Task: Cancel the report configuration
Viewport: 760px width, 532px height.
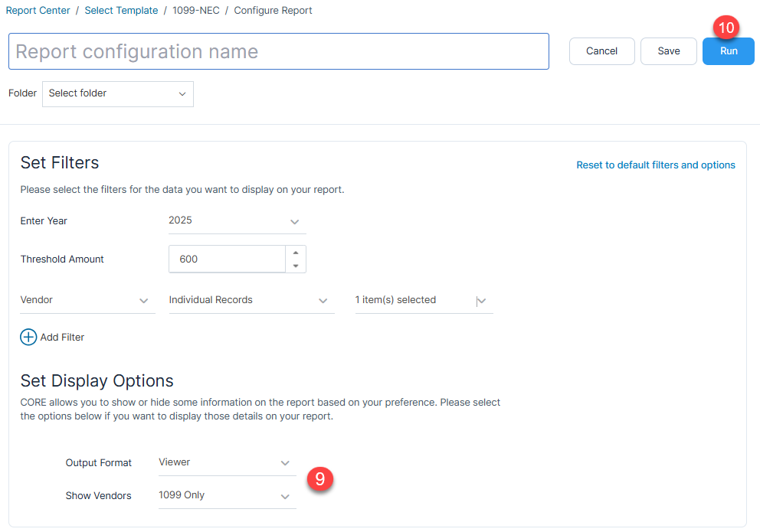Action: pyautogui.click(x=601, y=51)
